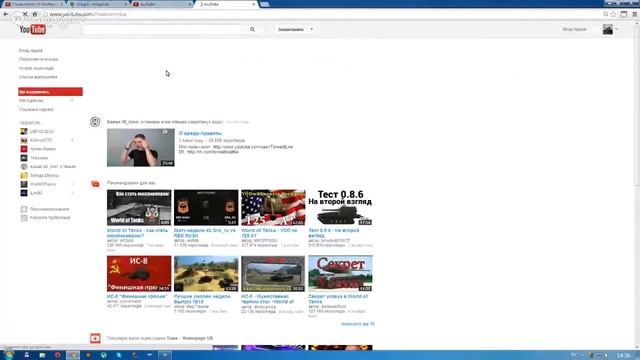Open the video thumbnail with the man in a black shirt
Screen dimensions: 640x360
pyautogui.click(x=140, y=148)
